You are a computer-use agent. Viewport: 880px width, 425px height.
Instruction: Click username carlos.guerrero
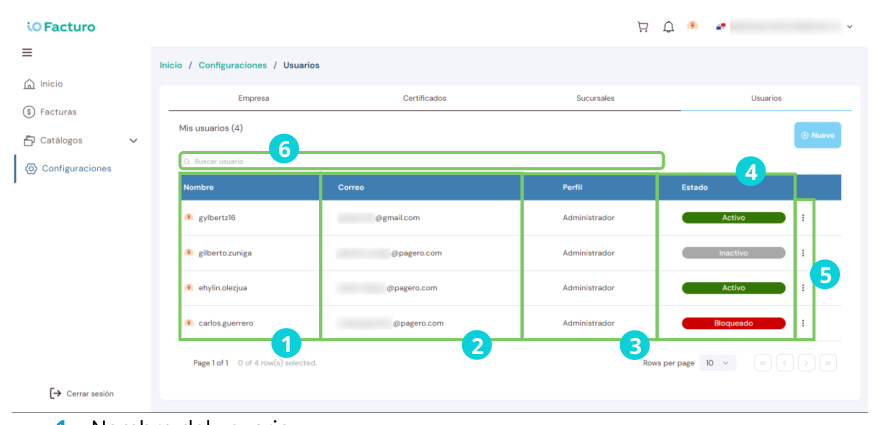click(x=226, y=323)
